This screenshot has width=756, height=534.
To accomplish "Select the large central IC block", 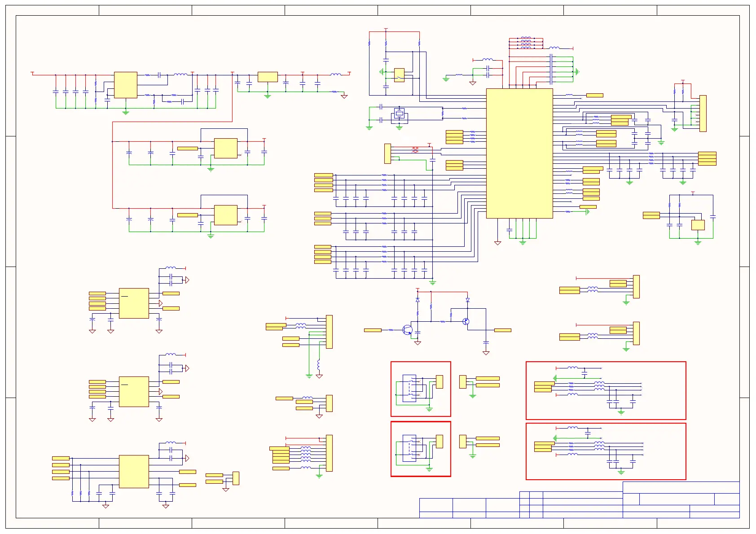I will pyautogui.click(x=519, y=153).
